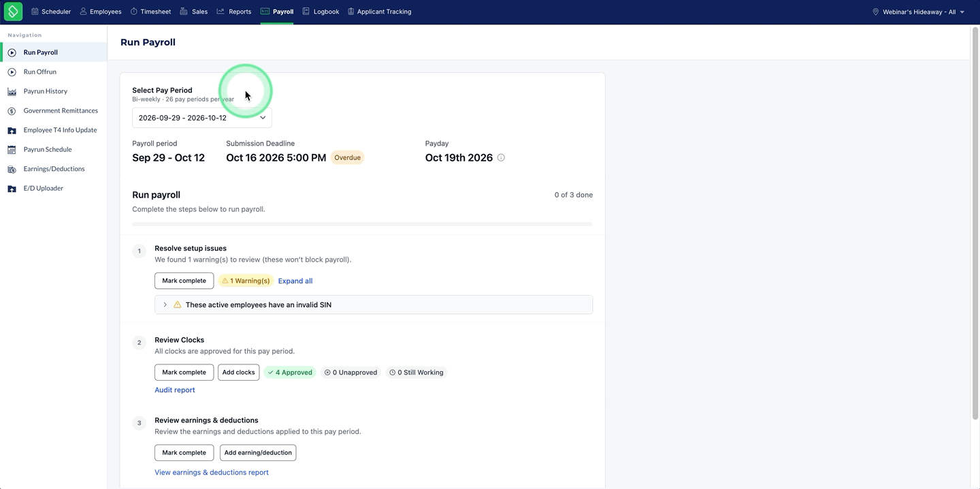Open Payrun Schedule in the sidebar

point(54,149)
